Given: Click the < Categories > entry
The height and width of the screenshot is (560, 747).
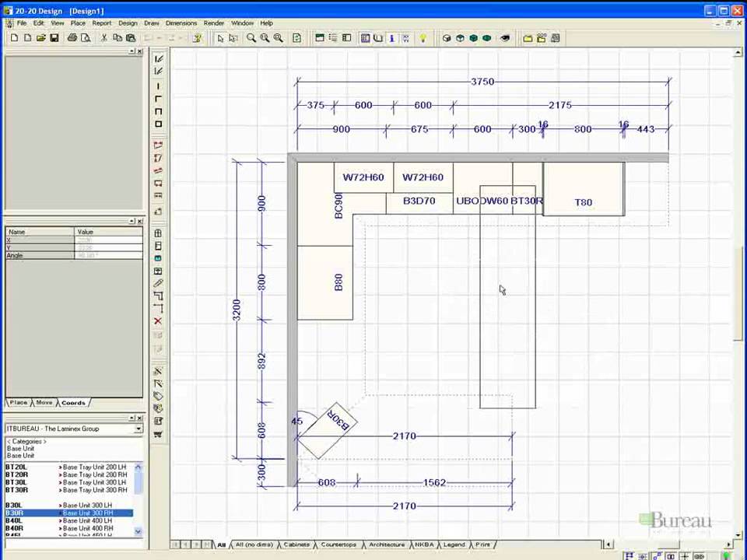Looking at the screenshot, I should [26, 442].
